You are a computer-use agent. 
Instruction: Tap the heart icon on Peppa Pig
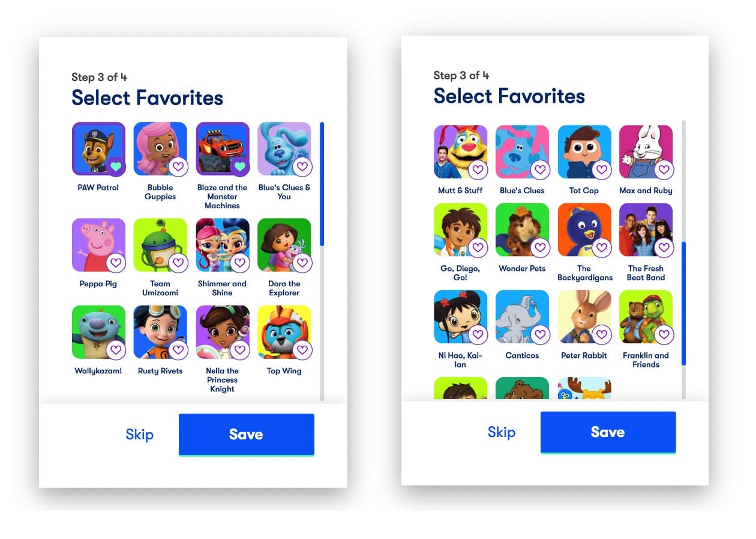click(x=116, y=262)
